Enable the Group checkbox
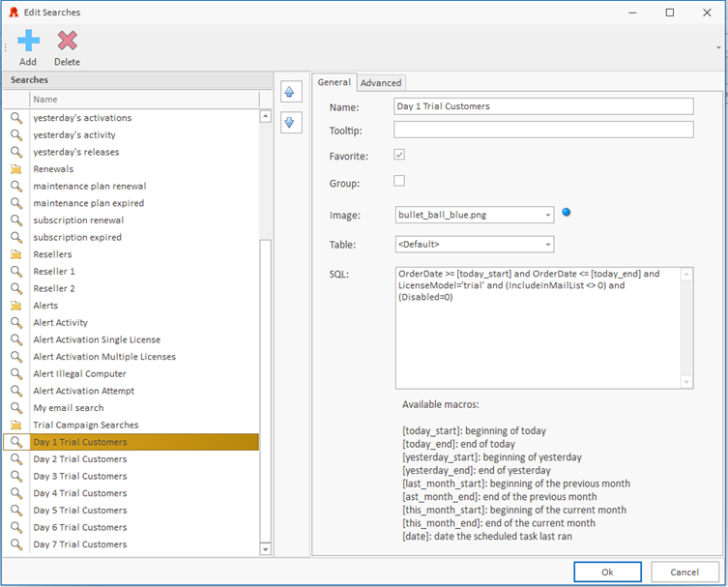 tap(399, 181)
